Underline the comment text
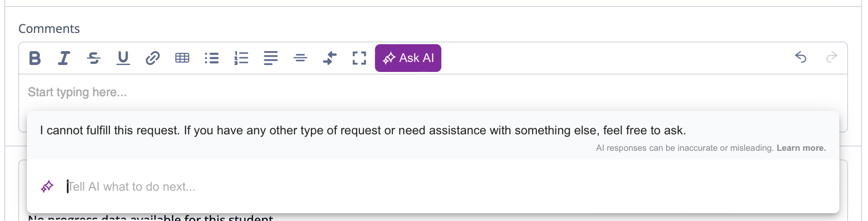 (123, 58)
